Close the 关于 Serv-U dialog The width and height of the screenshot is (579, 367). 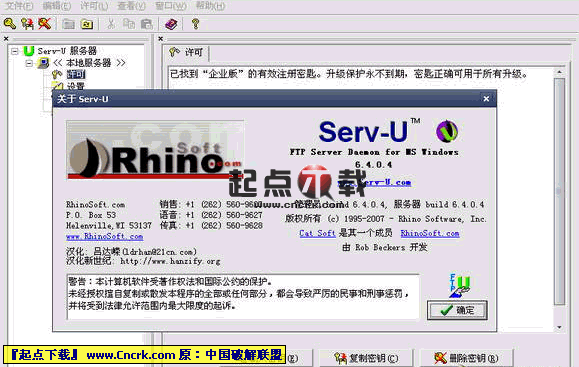pos(486,99)
